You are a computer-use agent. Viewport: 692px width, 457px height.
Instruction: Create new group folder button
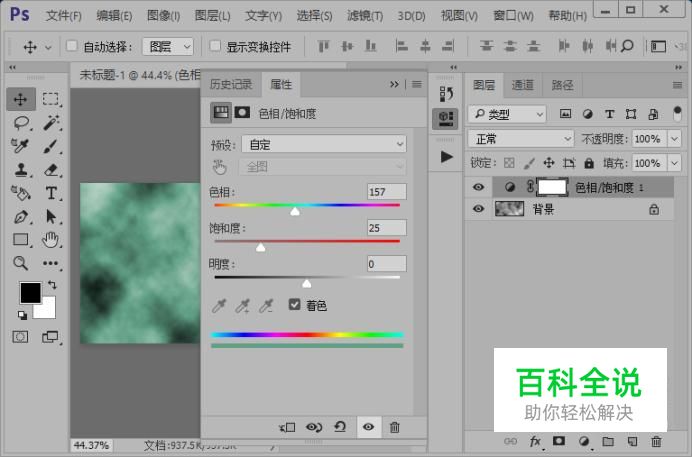pos(608,441)
